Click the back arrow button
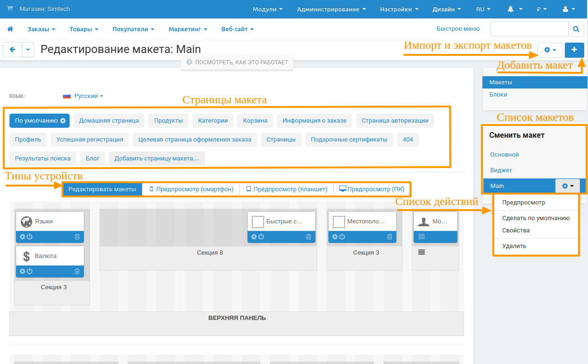Image resolution: width=588 pixels, height=364 pixels. (12, 50)
